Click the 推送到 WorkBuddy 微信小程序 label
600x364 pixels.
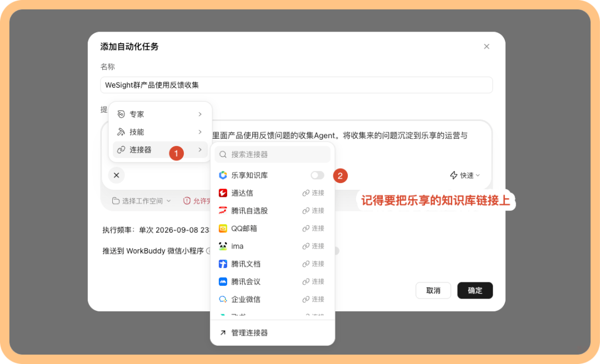pos(153,251)
